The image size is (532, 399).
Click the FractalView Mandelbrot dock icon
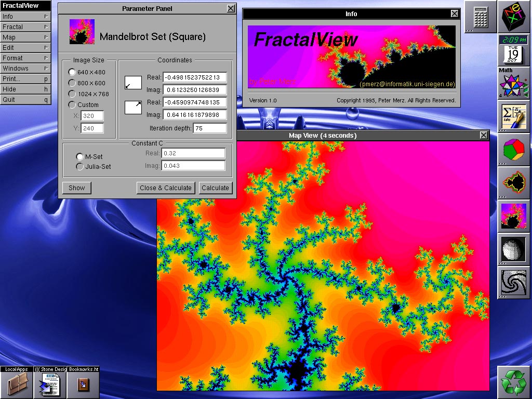point(514,215)
